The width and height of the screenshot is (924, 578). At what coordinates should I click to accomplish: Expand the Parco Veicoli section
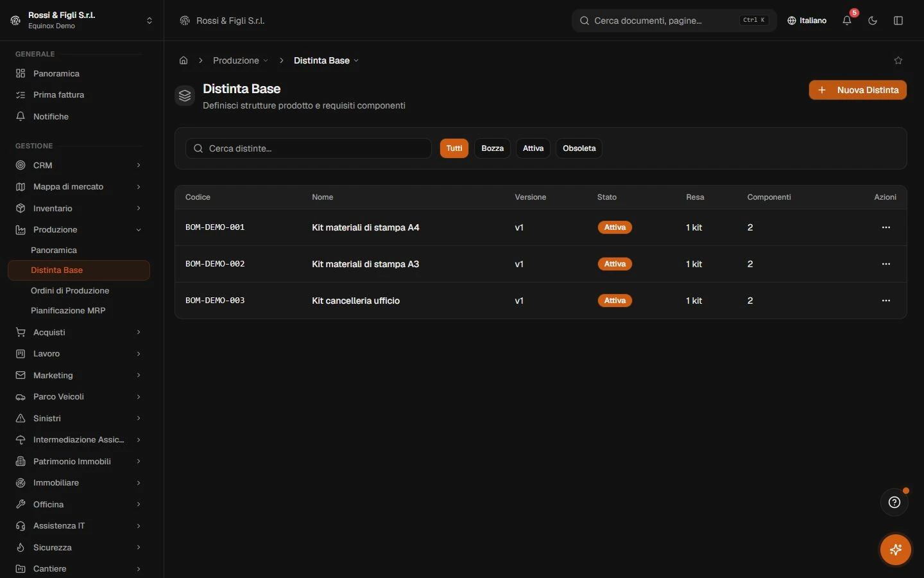point(78,397)
